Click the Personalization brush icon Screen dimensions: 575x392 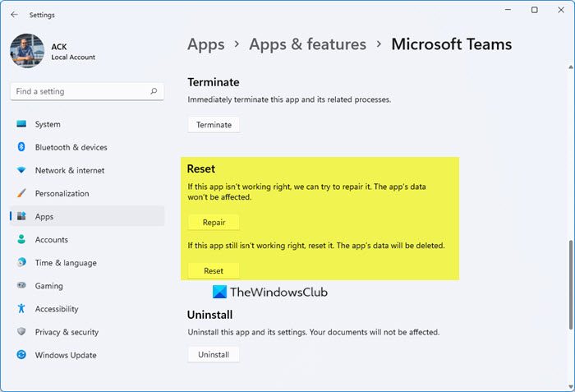(x=21, y=193)
